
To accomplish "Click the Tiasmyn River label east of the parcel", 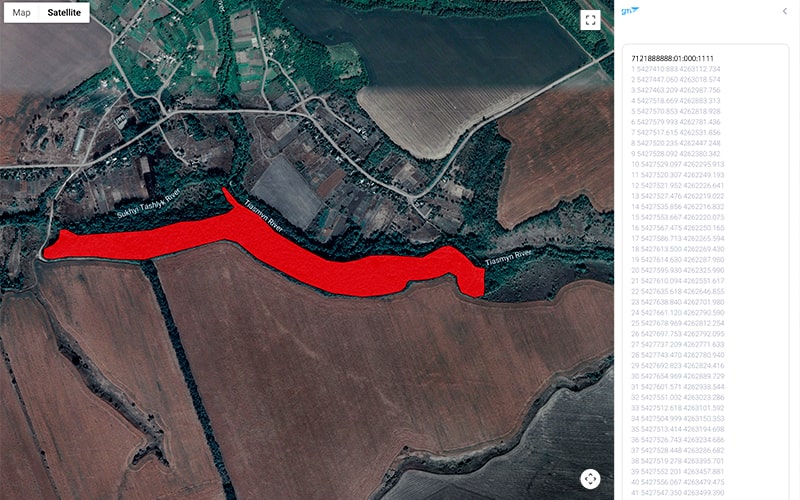I will coord(508,258).
